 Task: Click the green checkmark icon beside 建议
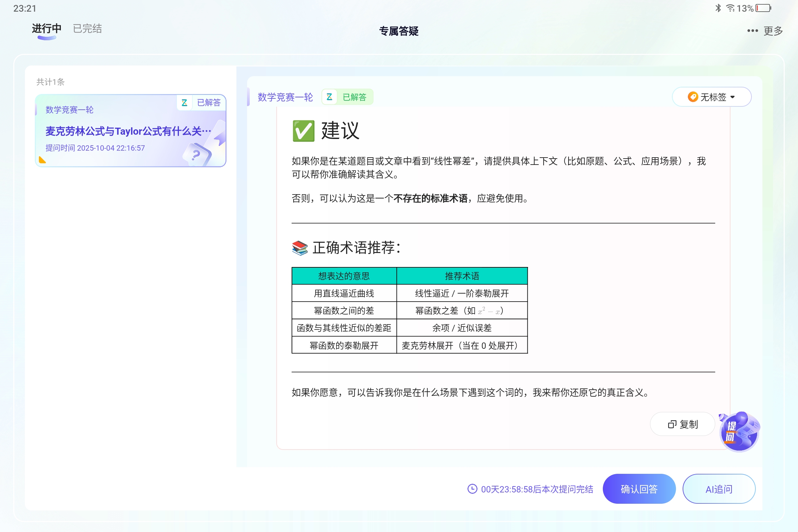[x=303, y=131]
